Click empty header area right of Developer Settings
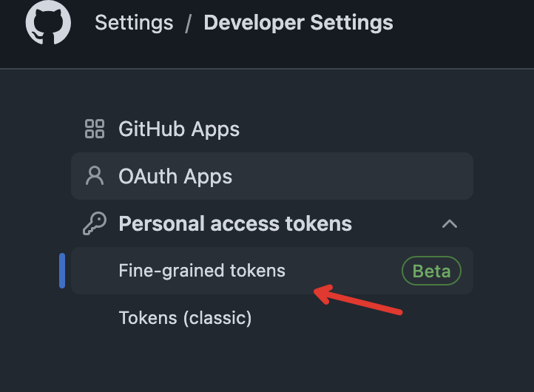The image size is (534, 392). coord(466,22)
